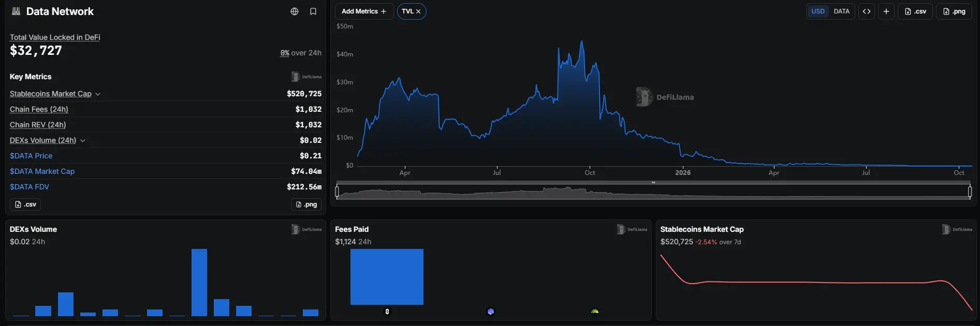
Task: Click the plus icon beside embed button
Action: coord(886,11)
